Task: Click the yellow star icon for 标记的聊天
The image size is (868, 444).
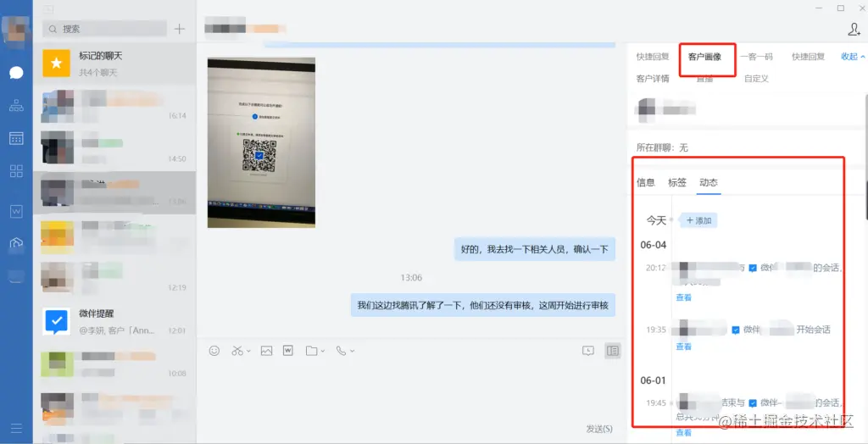Action: coord(57,63)
